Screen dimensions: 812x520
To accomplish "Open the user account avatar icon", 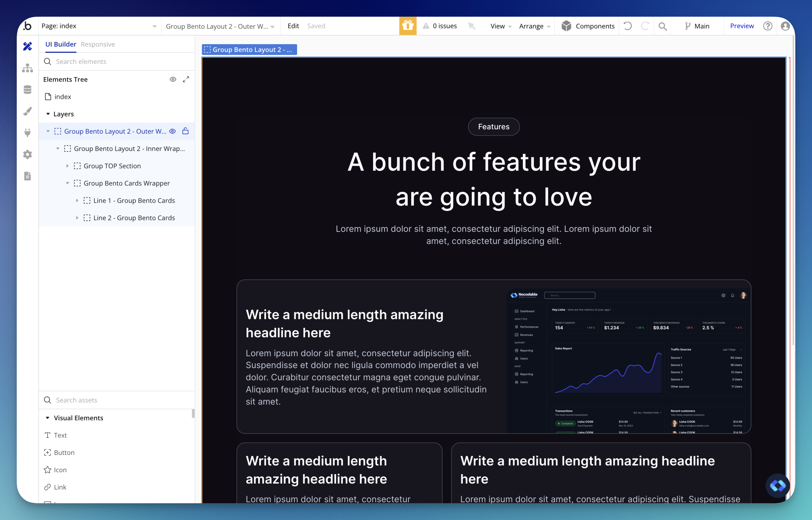I will click(x=785, y=26).
